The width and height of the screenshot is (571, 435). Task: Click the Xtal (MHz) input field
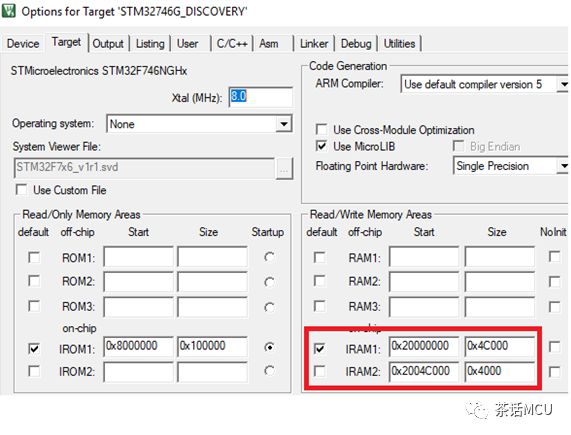tap(261, 97)
